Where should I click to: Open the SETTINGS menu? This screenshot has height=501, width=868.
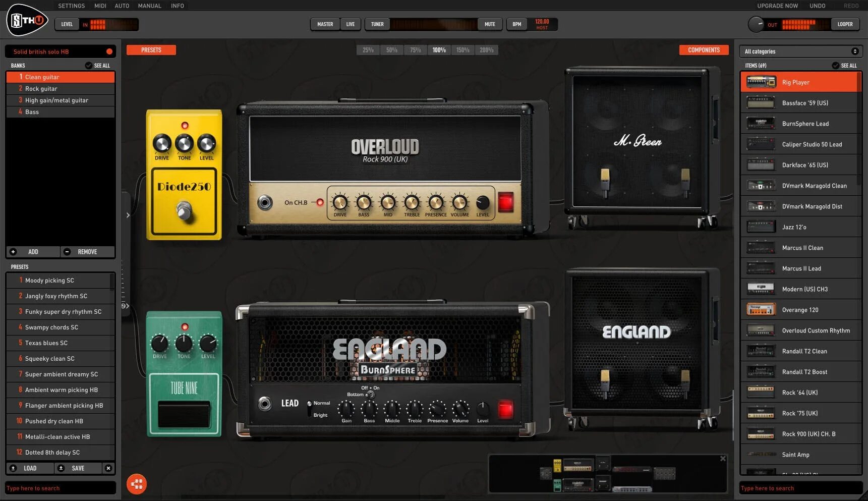(72, 6)
